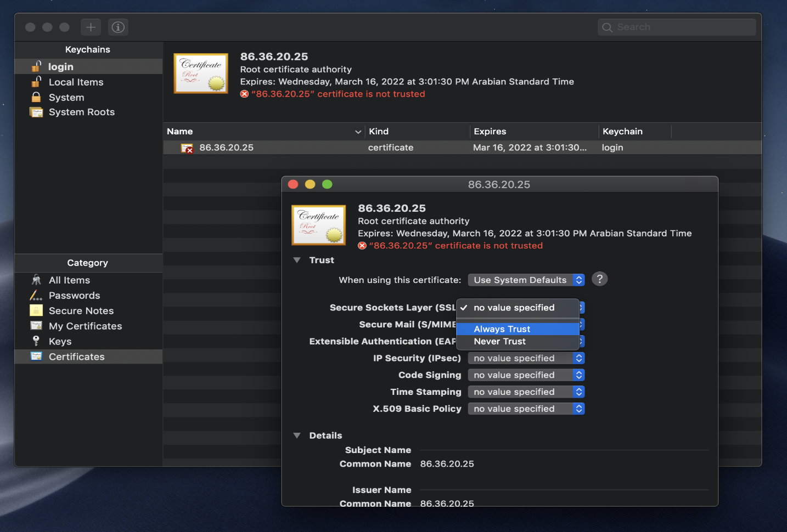Select the login keychain
Viewport: 787px width, 532px height.
(88, 66)
